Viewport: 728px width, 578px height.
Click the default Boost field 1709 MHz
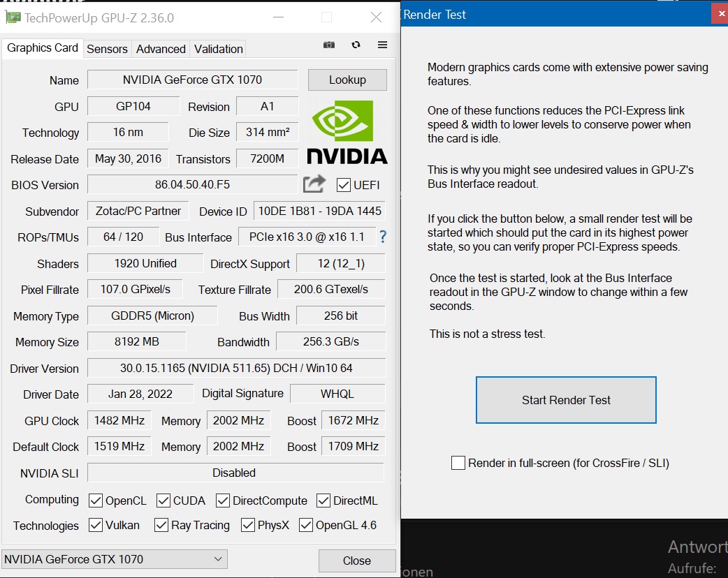click(354, 446)
